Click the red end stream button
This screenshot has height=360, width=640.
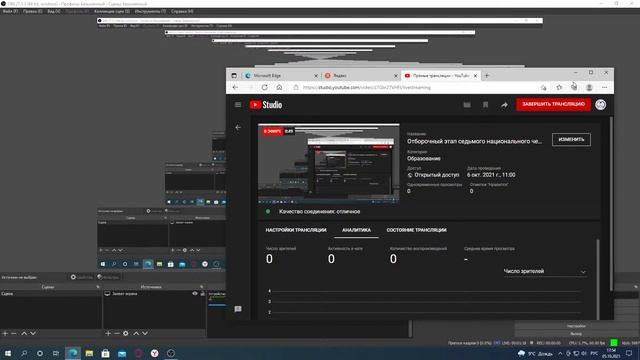(x=553, y=104)
